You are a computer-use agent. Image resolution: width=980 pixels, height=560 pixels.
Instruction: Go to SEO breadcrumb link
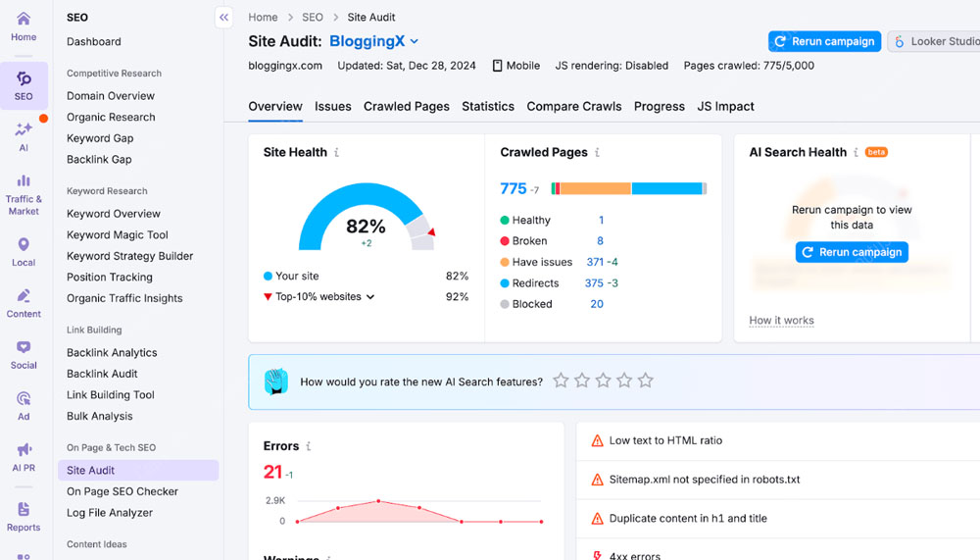click(x=313, y=18)
